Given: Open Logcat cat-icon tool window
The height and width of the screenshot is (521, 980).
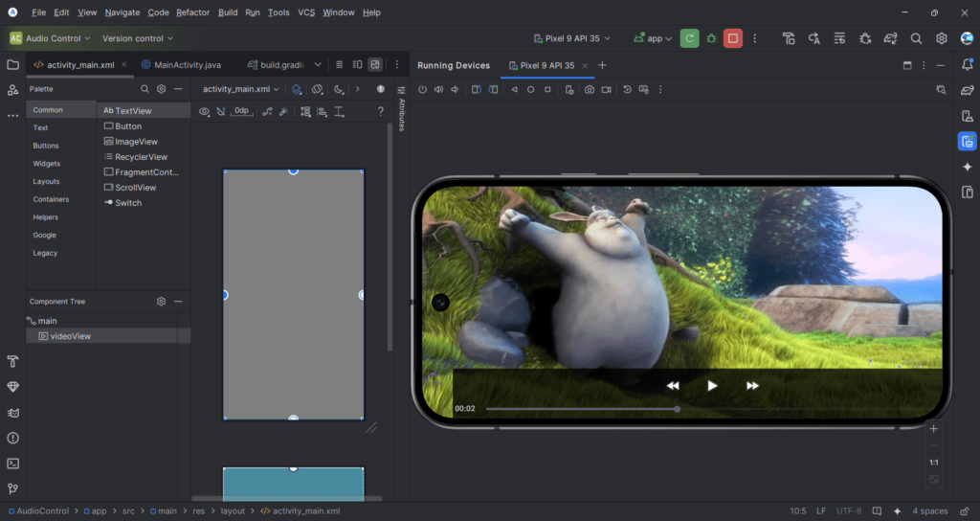Looking at the screenshot, I should click(12, 413).
